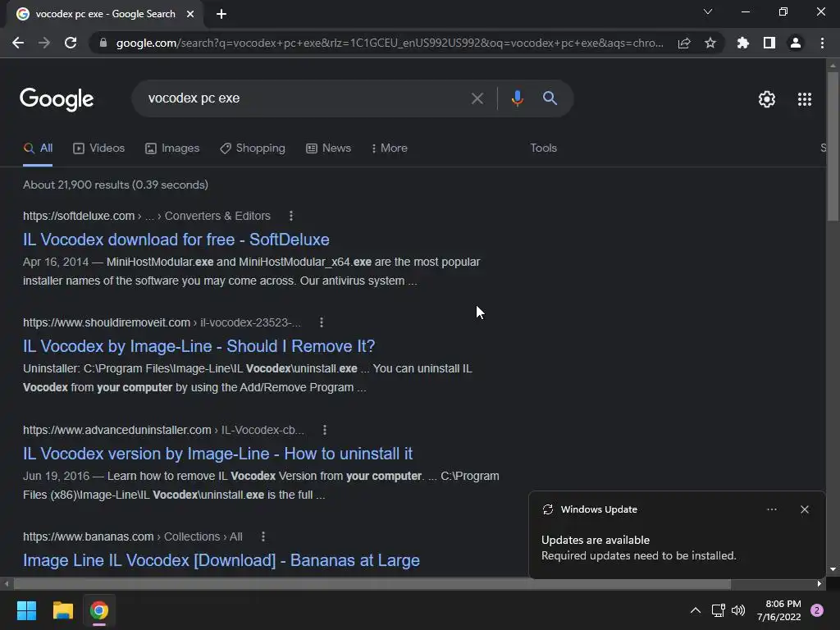Open the share page icon in address bar
This screenshot has width=840, height=630.
(x=684, y=43)
